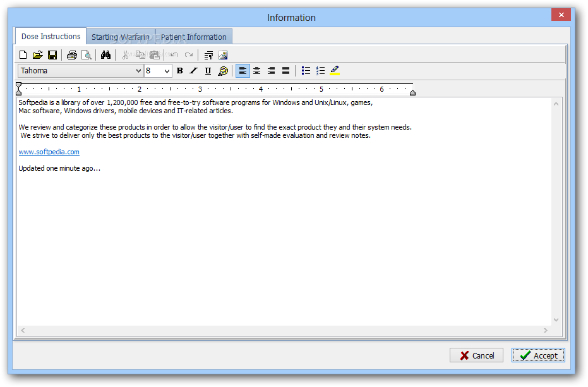This screenshot has height=387, width=588.
Task: Save with the floppy disk icon
Action: coord(52,55)
